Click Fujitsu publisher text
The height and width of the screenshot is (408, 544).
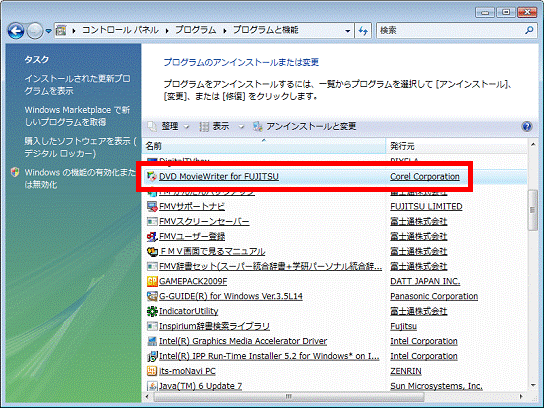403,326
